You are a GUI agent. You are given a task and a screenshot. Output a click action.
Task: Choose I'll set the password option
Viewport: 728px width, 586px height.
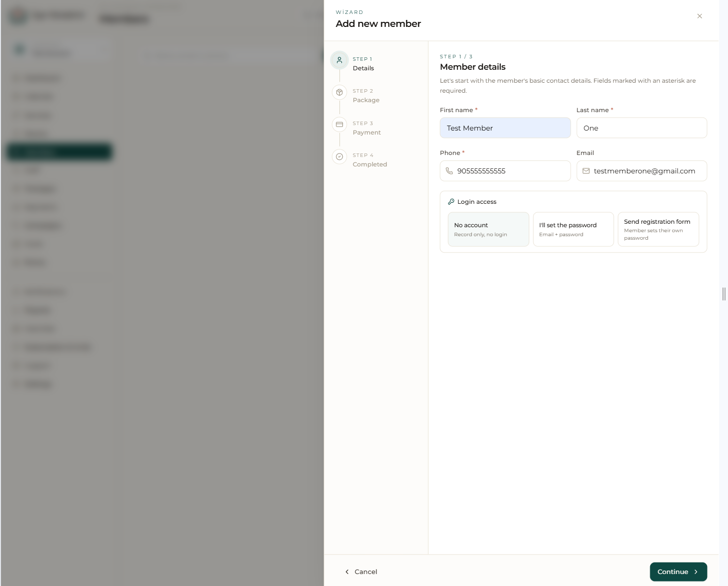[573, 229]
